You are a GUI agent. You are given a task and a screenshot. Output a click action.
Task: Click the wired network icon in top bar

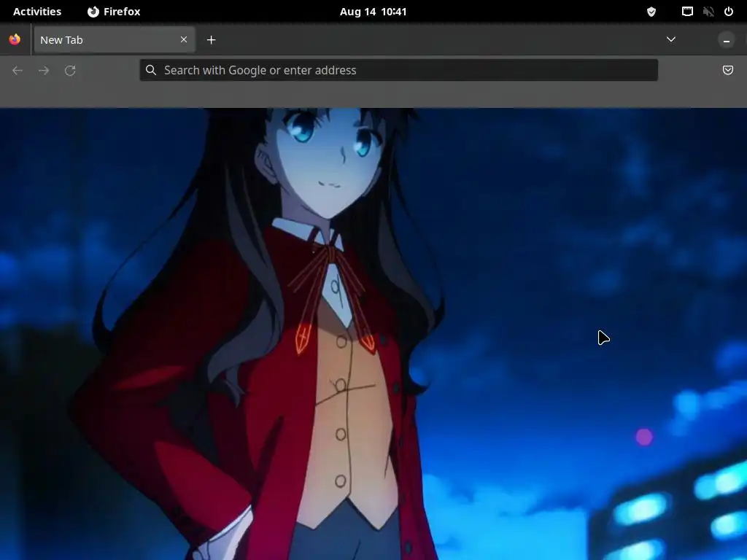[687, 12]
